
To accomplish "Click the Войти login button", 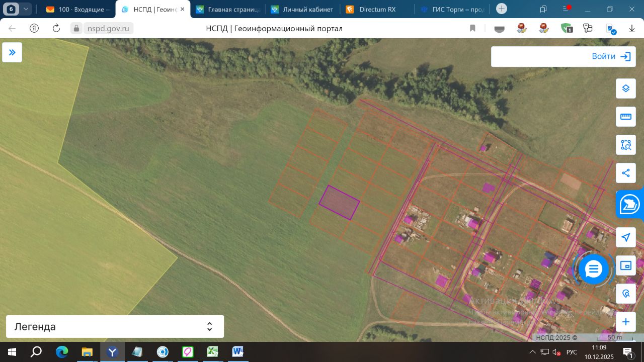I will [x=611, y=57].
